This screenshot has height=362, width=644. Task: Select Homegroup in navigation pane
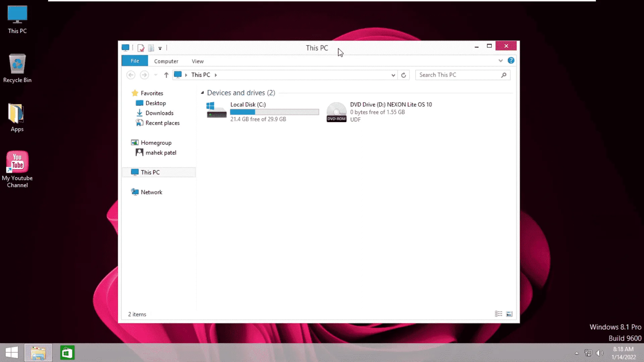pyautogui.click(x=151, y=142)
